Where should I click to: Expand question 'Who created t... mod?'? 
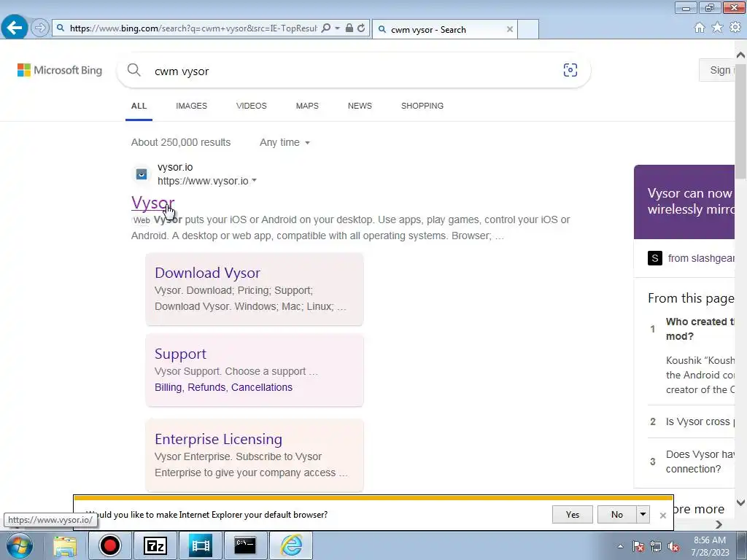(x=700, y=329)
